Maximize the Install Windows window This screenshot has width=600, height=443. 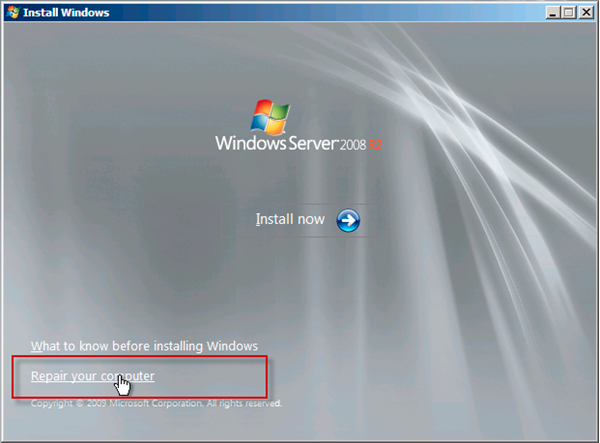[x=569, y=13]
